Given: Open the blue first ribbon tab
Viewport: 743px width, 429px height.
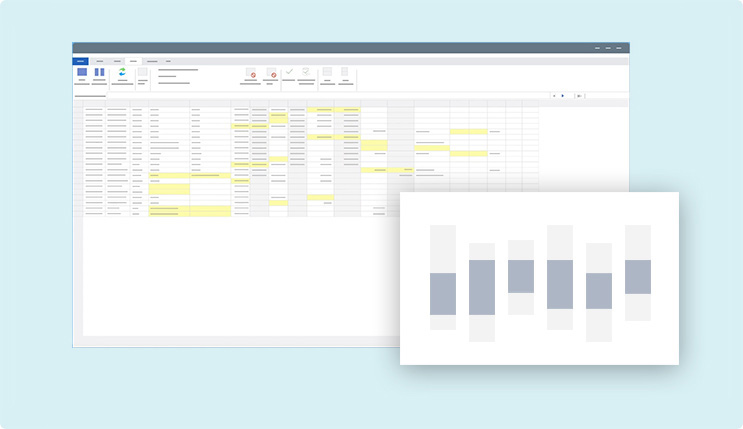Looking at the screenshot, I should point(80,61).
